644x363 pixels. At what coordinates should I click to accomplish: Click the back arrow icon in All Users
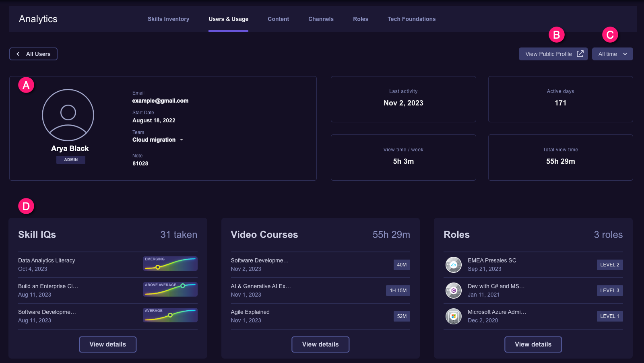coord(18,54)
